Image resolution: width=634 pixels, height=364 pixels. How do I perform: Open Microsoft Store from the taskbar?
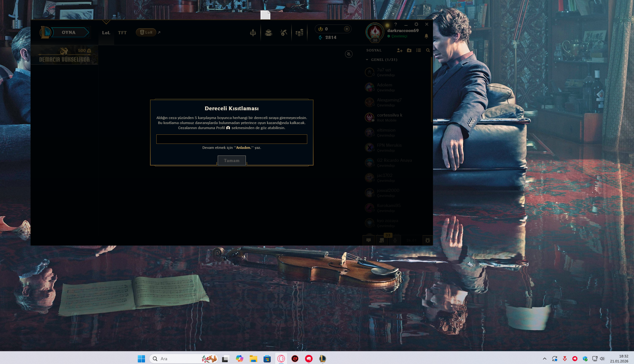[x=267, y=359]
